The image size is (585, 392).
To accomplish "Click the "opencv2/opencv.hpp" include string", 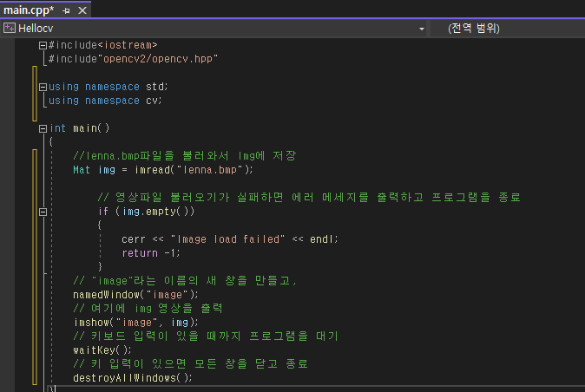I will [x=157, y=59].
